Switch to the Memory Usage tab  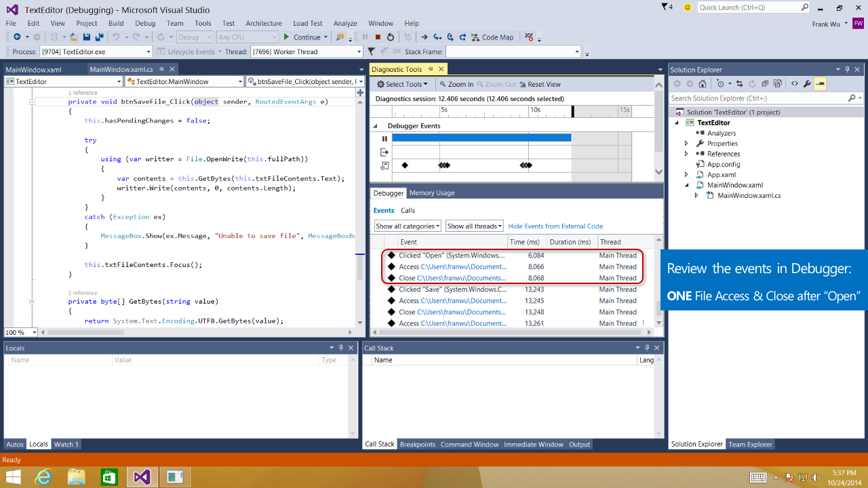point(432,193)
